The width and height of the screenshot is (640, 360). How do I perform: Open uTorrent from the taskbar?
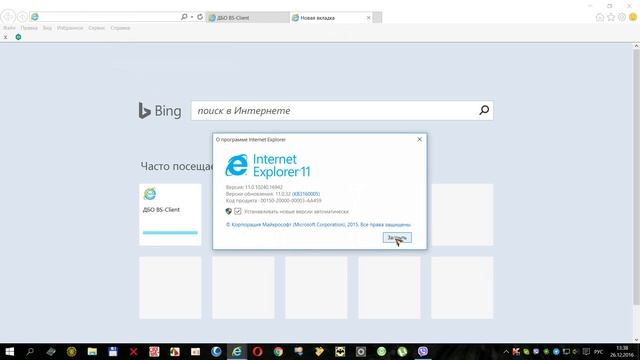[x=402, y=351]
